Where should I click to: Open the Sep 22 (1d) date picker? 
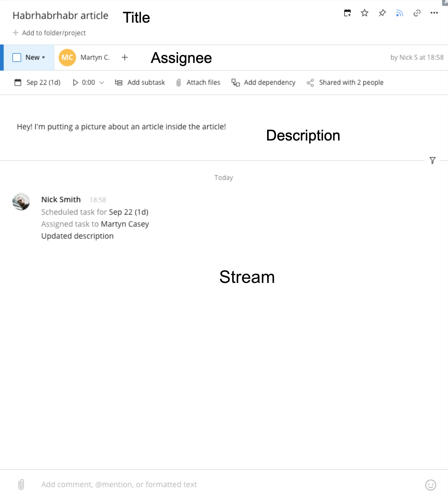pos(38,83)
